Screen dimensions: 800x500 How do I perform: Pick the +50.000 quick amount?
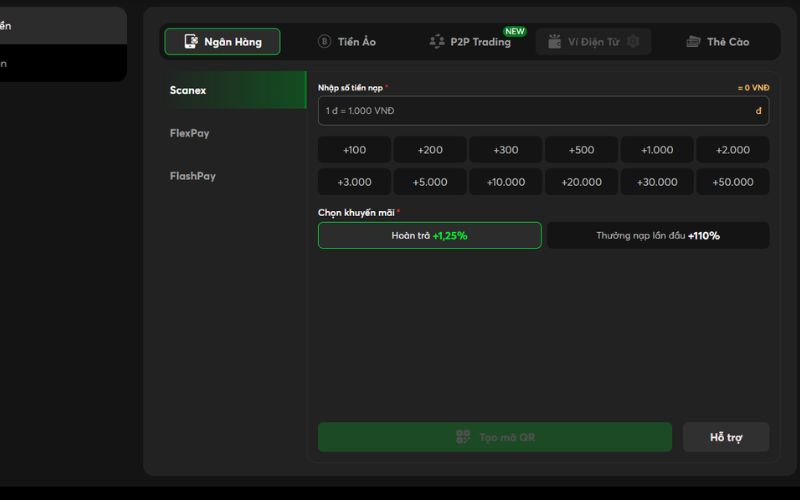click(x=733, y=182)
